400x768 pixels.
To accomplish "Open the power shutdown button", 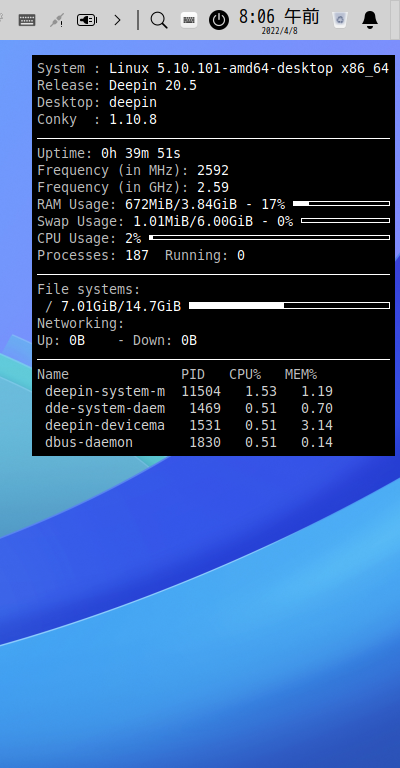I will point(219,20).
